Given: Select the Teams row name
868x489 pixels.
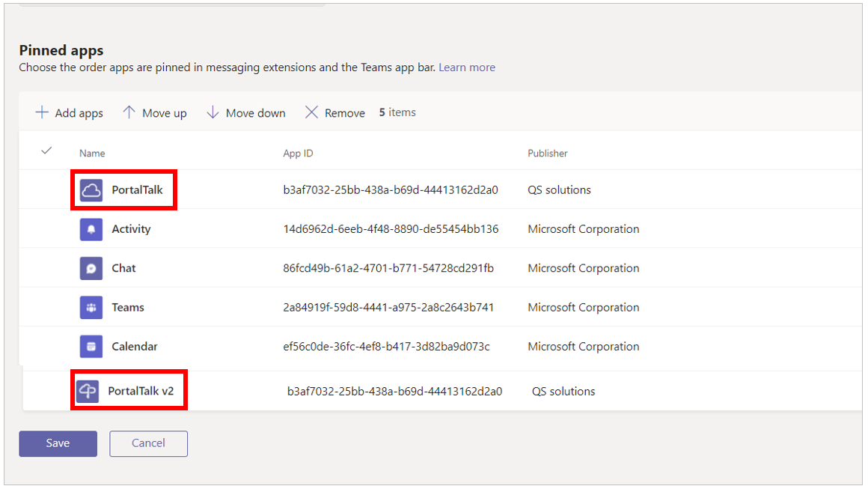Looking at the screenshot, I should click(128, 307).
